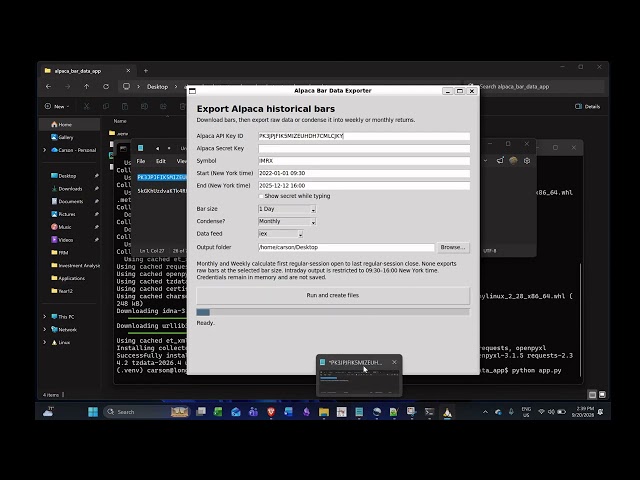Click the export progress bar

333,312
